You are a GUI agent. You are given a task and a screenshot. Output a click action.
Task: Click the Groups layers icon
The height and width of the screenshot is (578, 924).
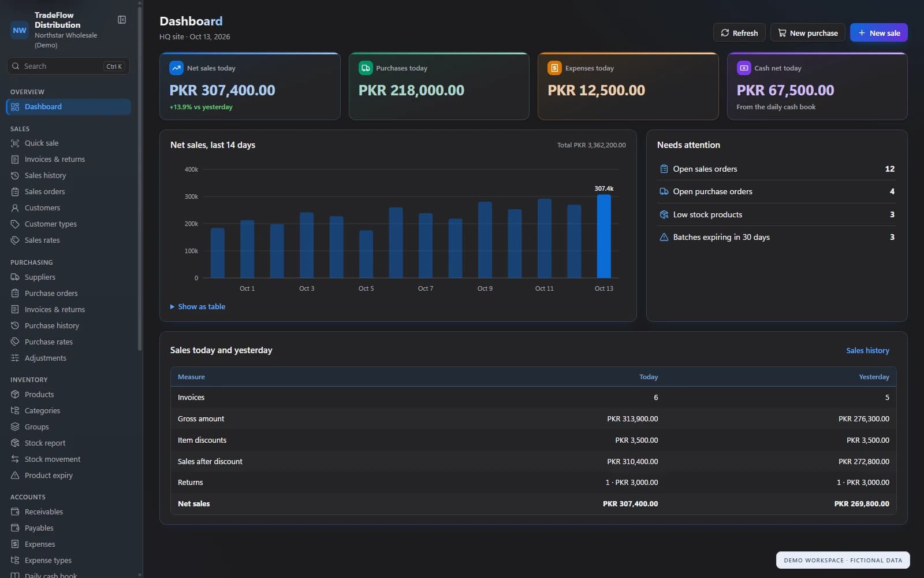click(15, 427)
